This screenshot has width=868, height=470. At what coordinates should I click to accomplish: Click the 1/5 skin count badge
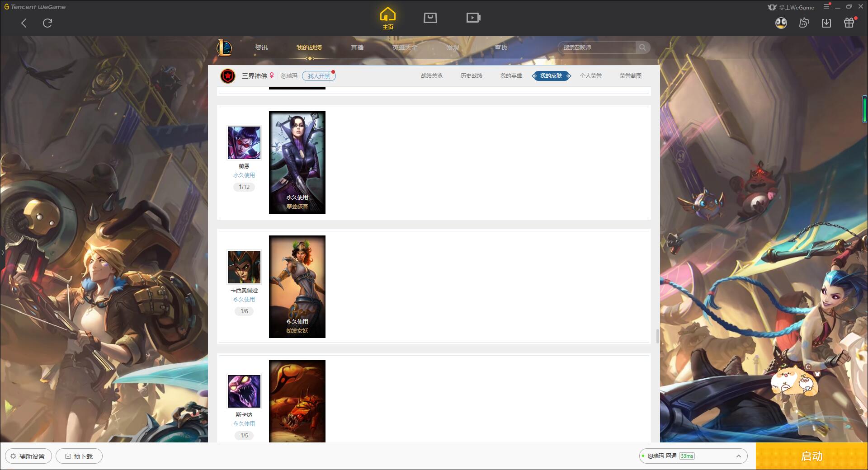click(x=244, y=436)
